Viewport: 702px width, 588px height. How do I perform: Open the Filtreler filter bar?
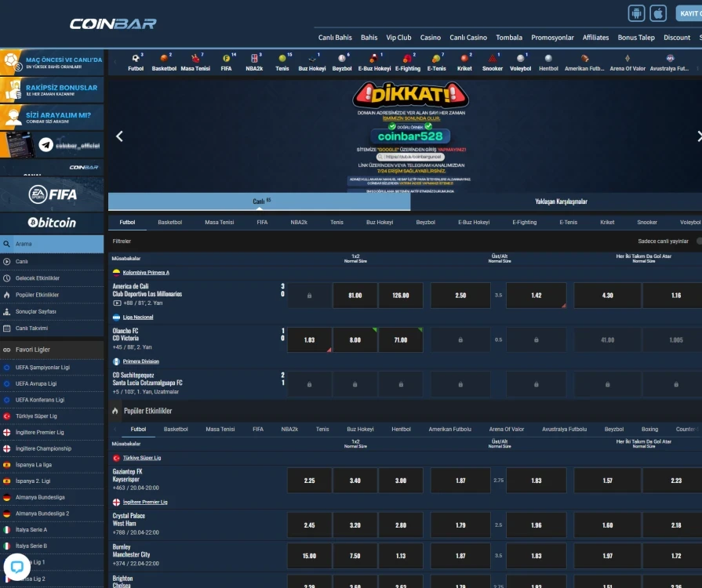(x=122, y=241)
